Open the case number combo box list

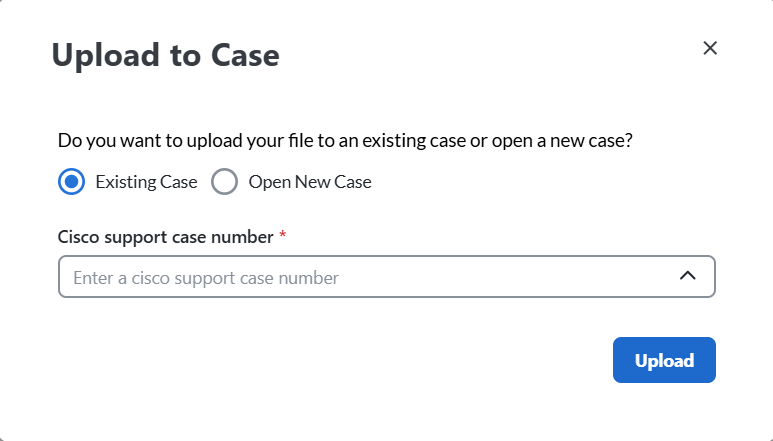pyautogui.click(x=687, y=277)
